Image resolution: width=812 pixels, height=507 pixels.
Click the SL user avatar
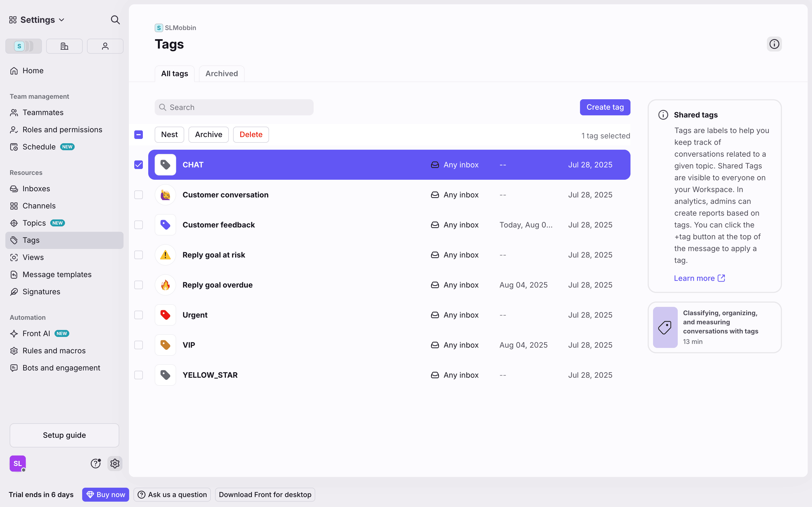click(x=17, y=464)
